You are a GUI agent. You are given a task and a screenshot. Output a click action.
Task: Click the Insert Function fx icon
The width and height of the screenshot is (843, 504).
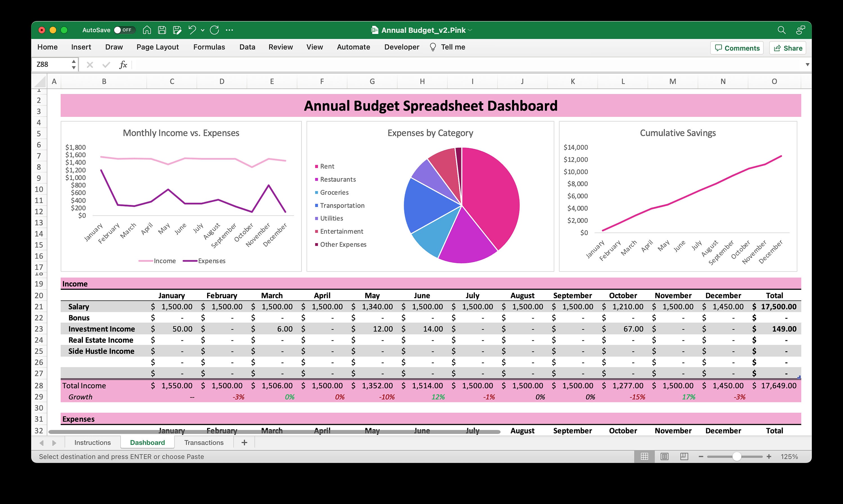click(123, 65)
